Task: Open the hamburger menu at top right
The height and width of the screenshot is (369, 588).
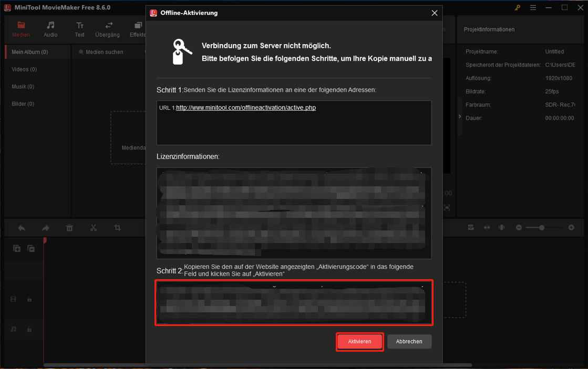Action: tap(532, 7)
